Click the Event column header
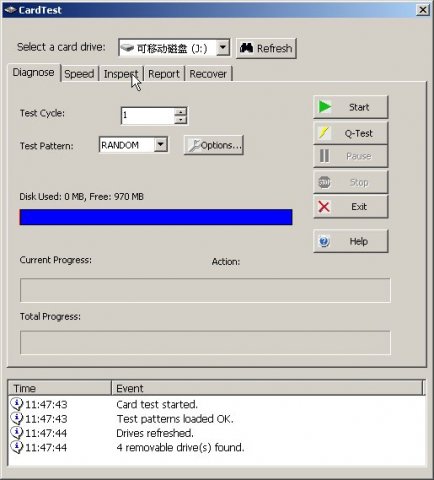Viewport: 434px width, 480px height. click(x=268, y=388)
